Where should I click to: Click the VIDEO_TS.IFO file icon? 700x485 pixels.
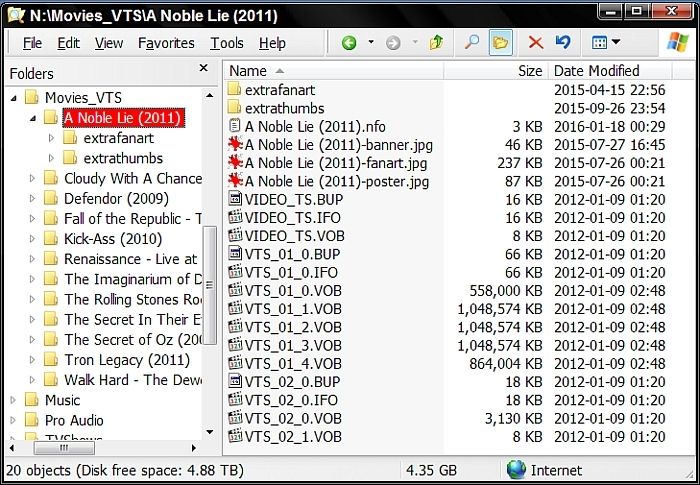[235, 217]
